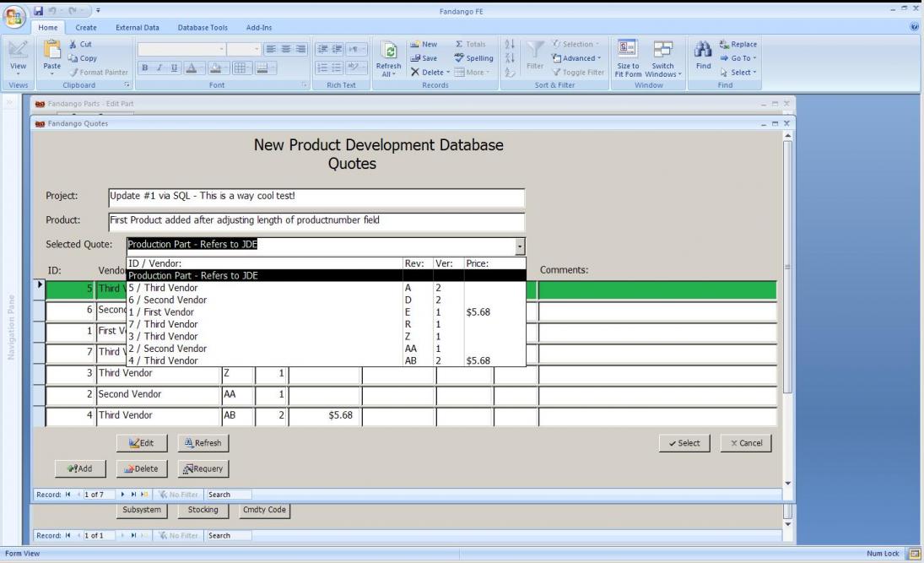
Task: Click the Select button with checkmark
Action: tap(684, 443)
